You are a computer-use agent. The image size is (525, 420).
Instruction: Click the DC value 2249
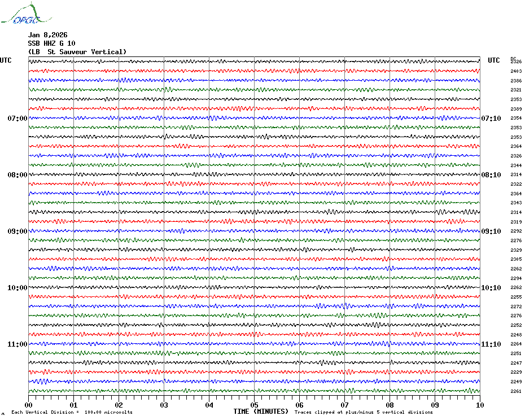tap(516, 382)
